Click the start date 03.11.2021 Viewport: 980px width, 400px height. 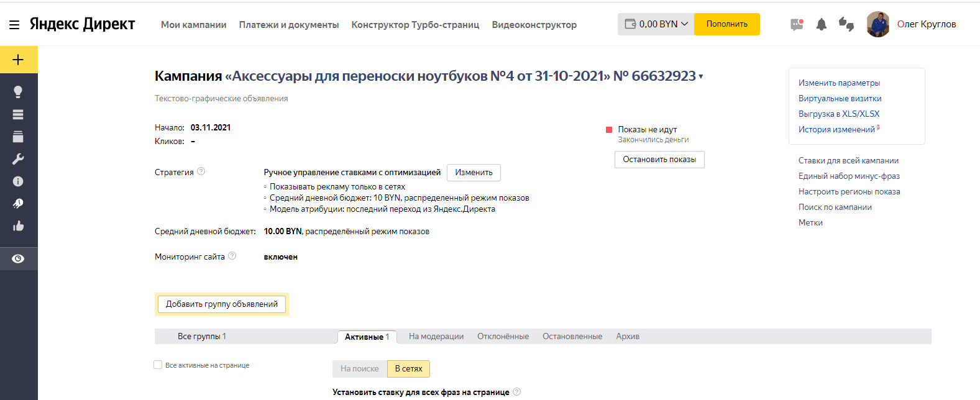pos(211,127)
